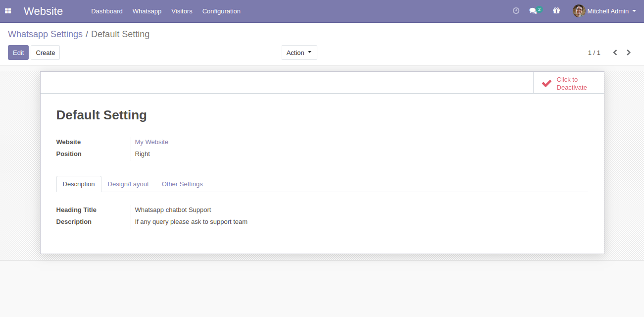
Task: Switch to the Other Settings tab
Action: tap(182, 184)
